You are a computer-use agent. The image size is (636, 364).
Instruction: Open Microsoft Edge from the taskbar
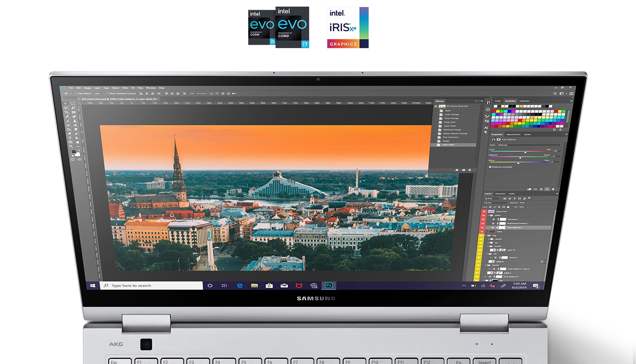pyautogui.click(x=240, y=285)
